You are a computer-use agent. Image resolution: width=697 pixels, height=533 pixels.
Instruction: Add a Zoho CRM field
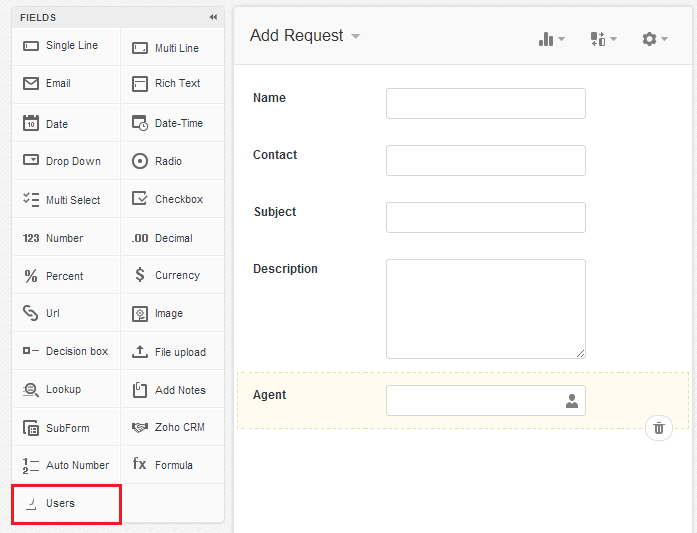tap(172, 427)
